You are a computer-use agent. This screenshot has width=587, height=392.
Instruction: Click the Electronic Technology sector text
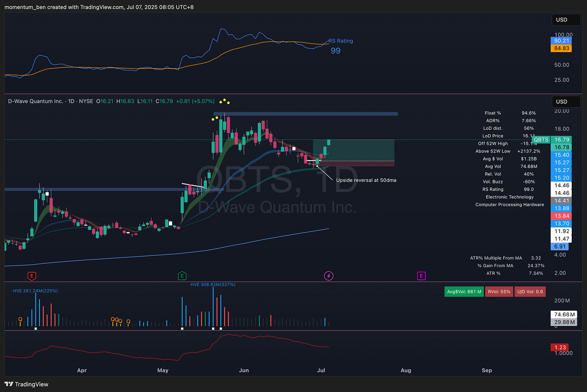tap(510, 197)
